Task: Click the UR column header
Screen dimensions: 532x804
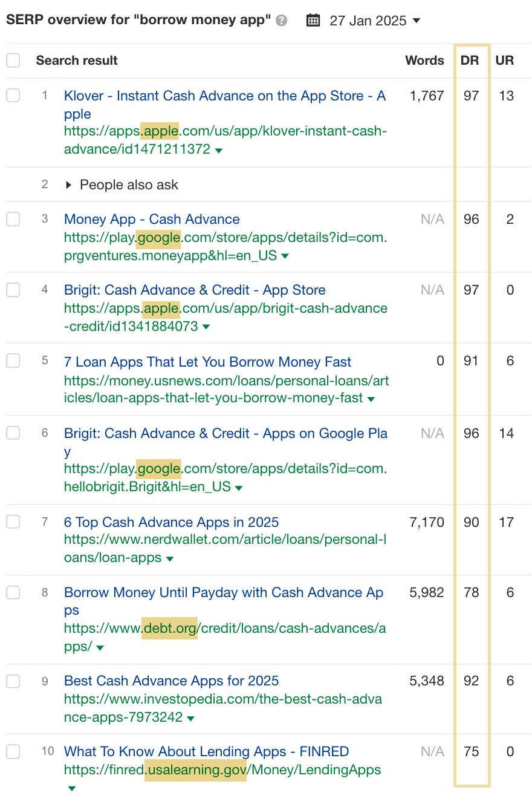Action: 505,60
